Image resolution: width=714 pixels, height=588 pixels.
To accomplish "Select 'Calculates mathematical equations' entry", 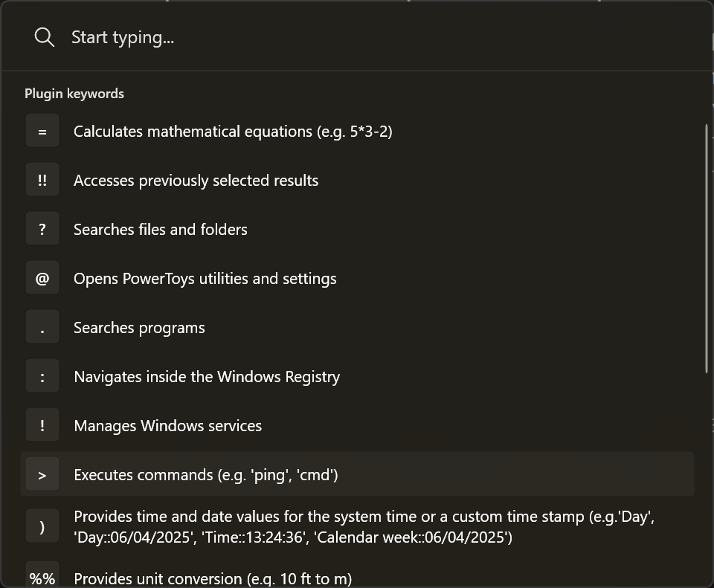I will 233,132.
